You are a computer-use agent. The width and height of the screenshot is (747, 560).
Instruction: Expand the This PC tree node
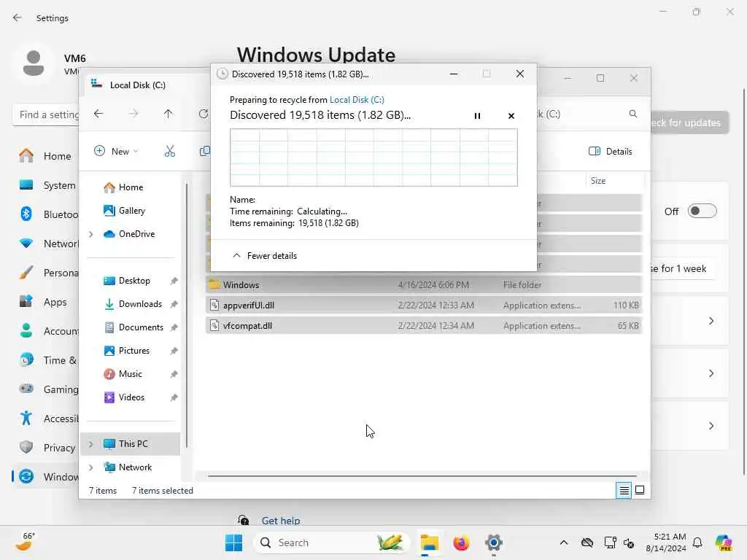[91, 444]
